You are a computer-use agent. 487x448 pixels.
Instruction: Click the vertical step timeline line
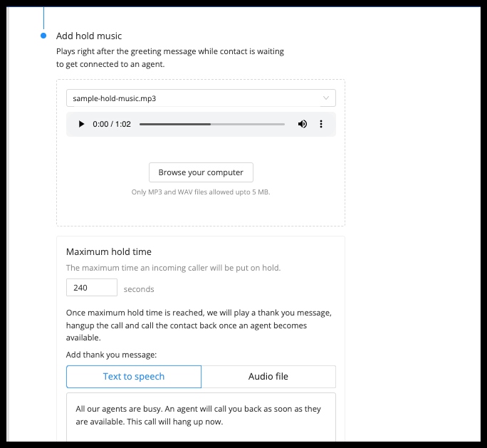43,18
